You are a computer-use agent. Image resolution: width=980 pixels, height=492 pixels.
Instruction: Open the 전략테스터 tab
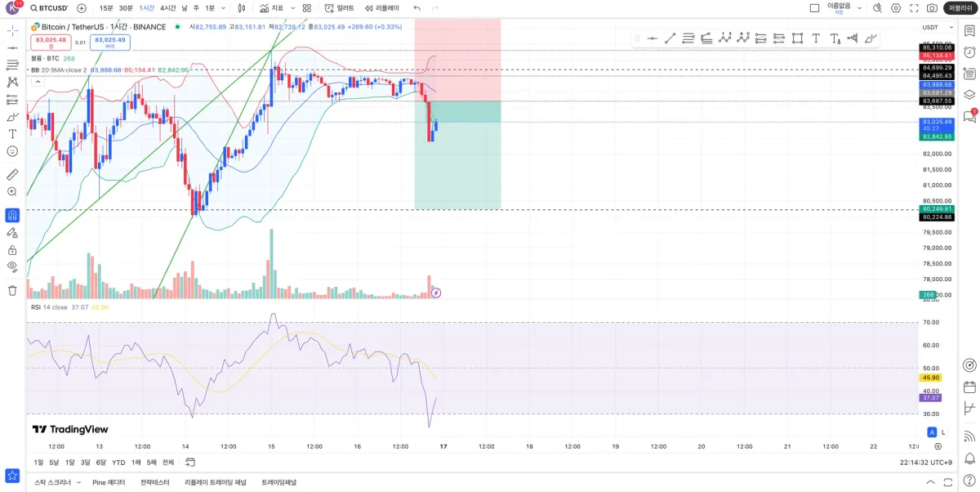(154, 482)
